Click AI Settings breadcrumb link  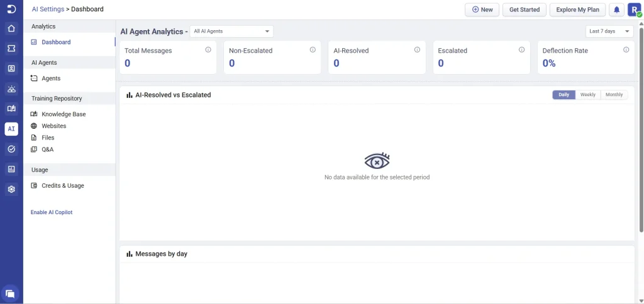[x=48, y=9]
